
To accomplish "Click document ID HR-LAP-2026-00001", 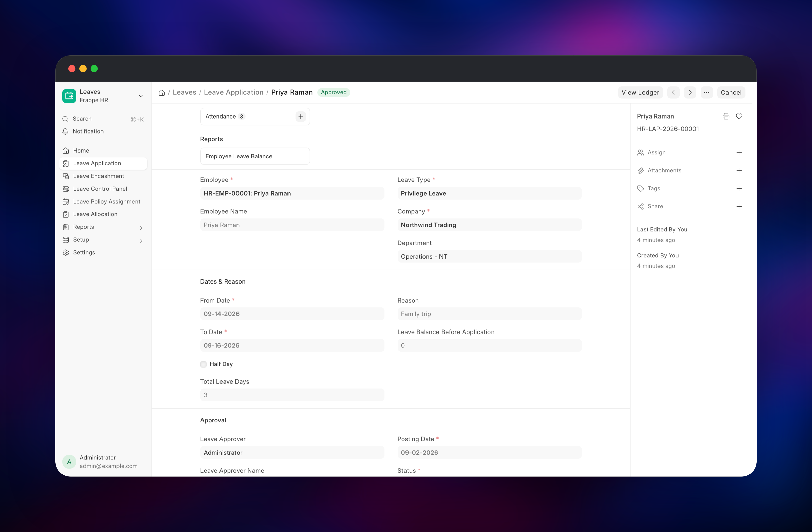I will click(x=668, y=129).
